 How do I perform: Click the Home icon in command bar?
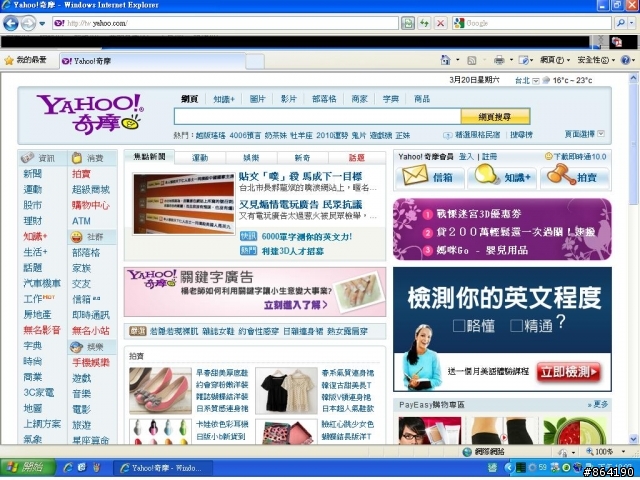click(445, 60)
